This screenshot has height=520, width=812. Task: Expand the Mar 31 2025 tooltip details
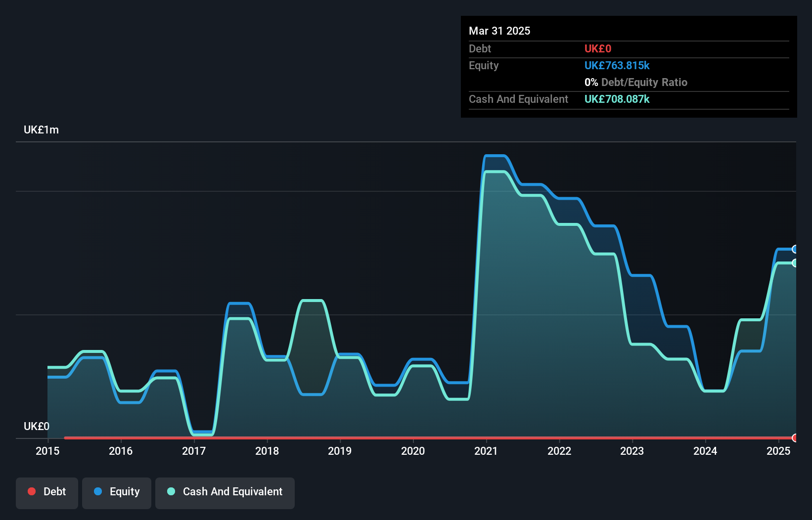click(x=499, y=31)
